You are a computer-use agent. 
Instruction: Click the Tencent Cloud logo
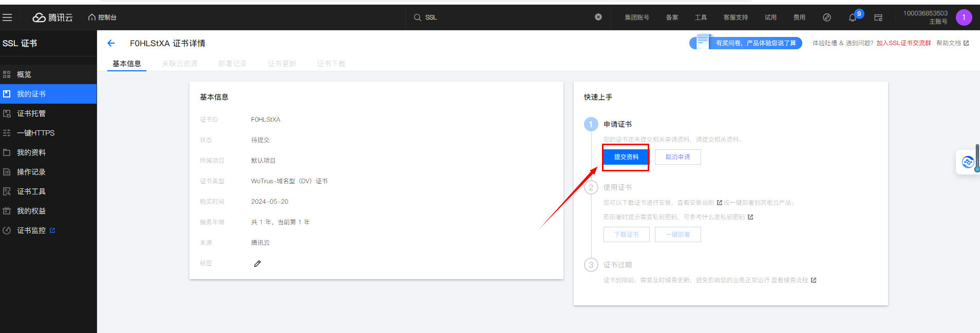point(53,17)
